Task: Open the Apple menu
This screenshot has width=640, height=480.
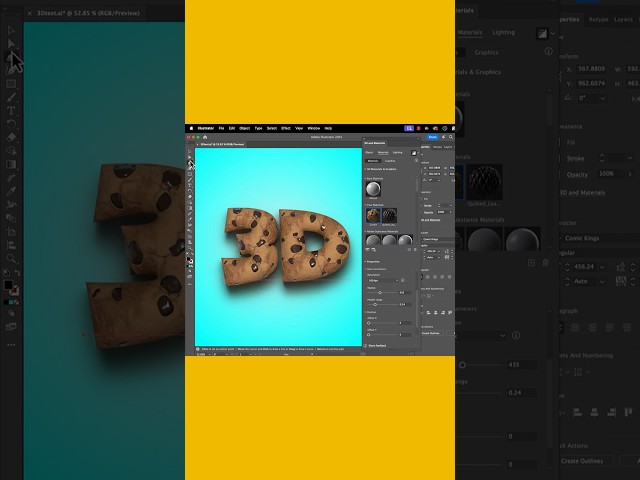Action: tap(191, 128)
